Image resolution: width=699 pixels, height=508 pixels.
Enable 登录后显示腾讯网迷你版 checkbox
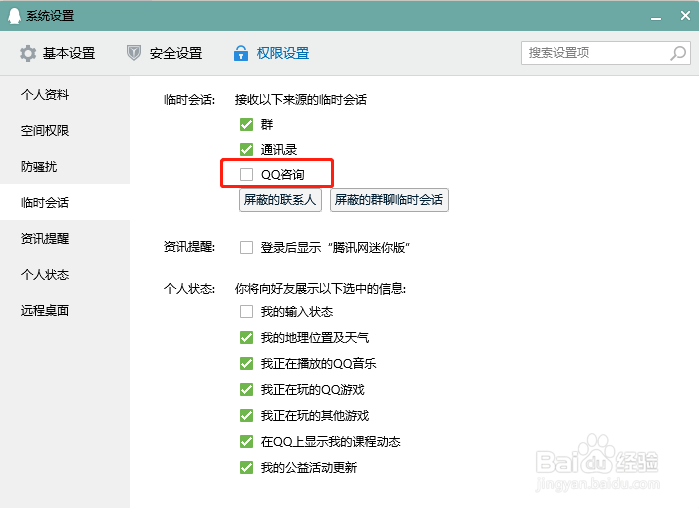click(247, 247)
